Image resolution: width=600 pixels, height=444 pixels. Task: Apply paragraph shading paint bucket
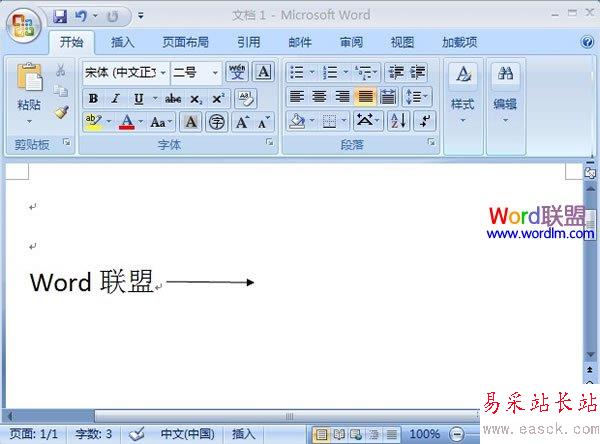(x=297, y=121)
